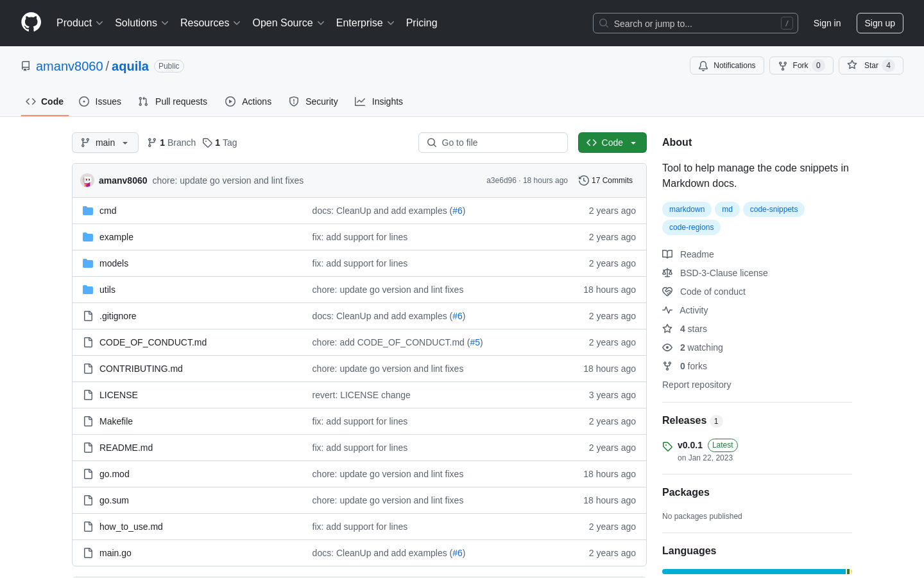The width and height of the screenshot is (924, 578).
Task: Expand the Open Source menu
Action: click(289, 23)
